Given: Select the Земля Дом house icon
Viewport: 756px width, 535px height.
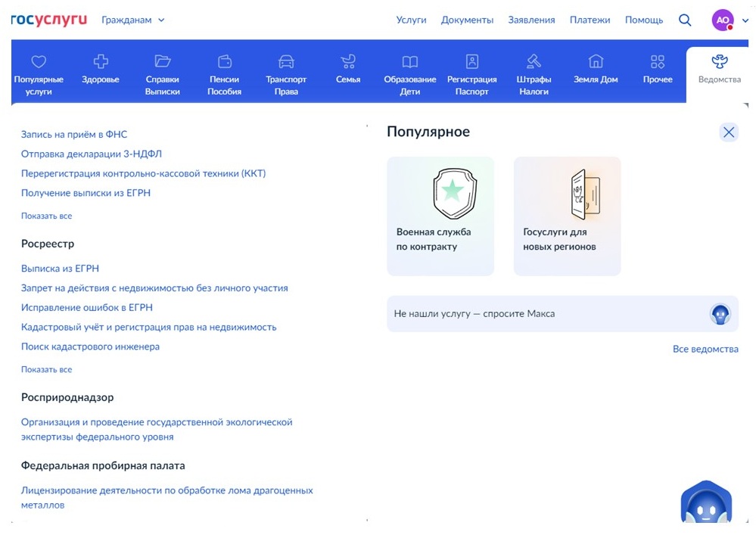Looking at the screenshot, I should click(596, 61).
